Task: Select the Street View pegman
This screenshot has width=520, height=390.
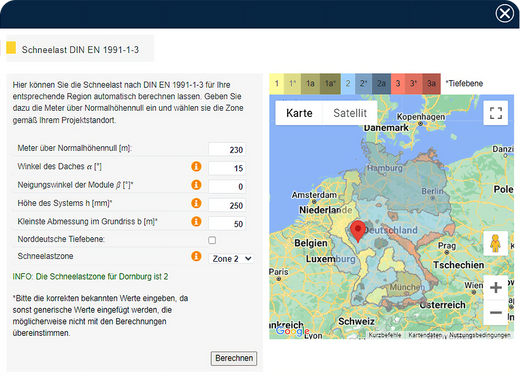Action: coord(495,243)
